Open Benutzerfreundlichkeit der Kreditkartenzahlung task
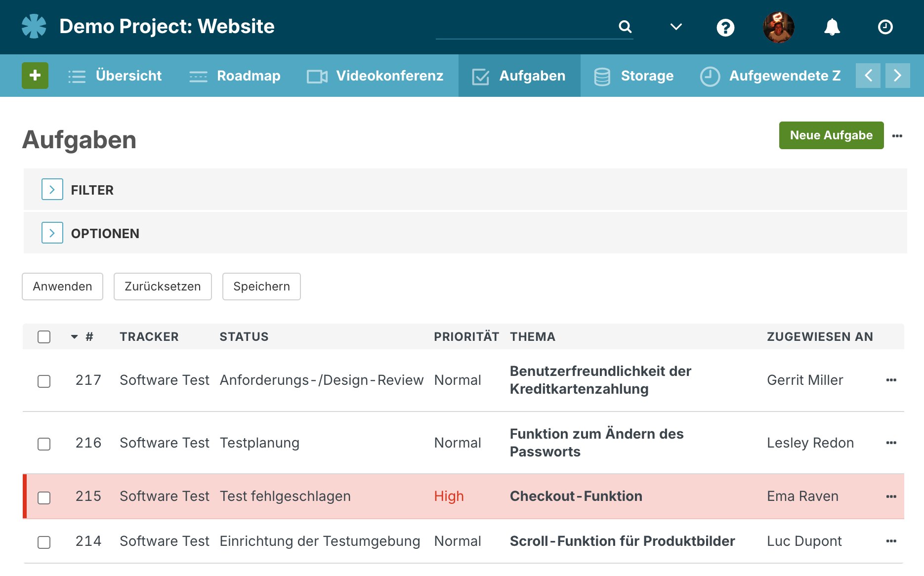This screenshot has height=576, width=924. 600,380
